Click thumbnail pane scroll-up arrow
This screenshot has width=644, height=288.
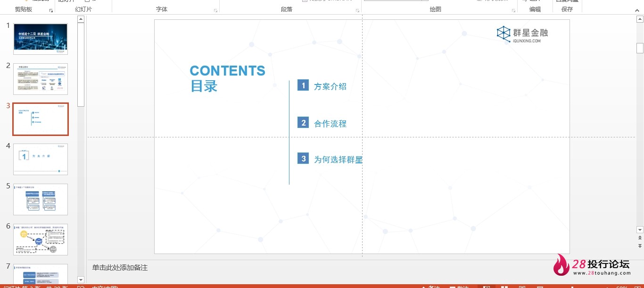(x=81, y=19)
